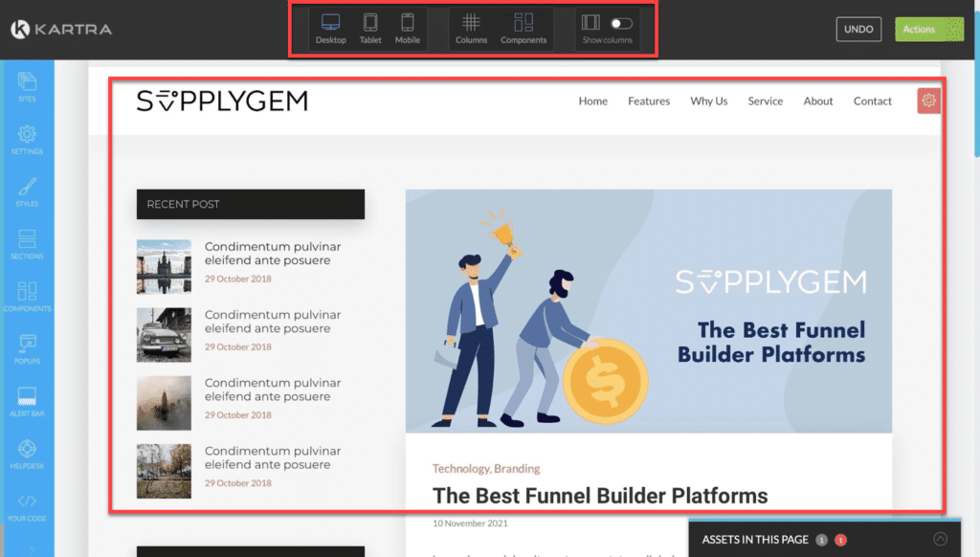
Task: Expand the Assets In This Page panel
Action: click(941, 539)
